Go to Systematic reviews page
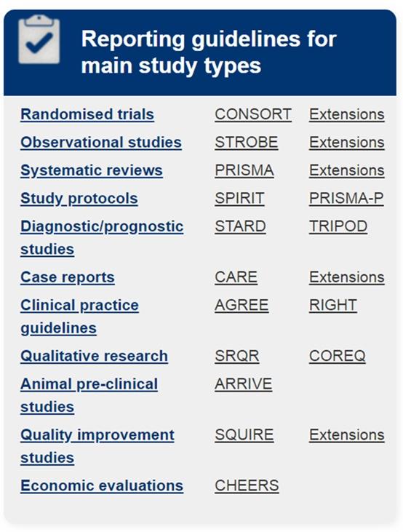The height and width of the screenshot is (532, 403). pos(92,170)
